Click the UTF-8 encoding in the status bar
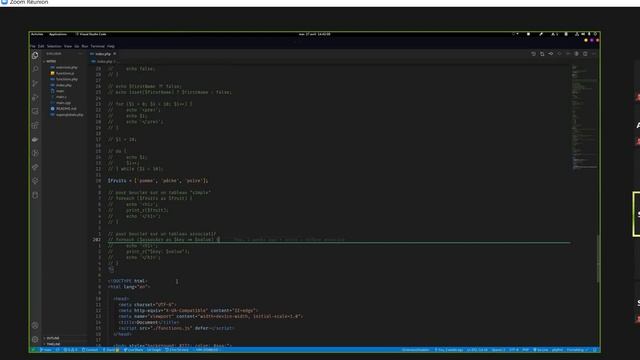 (514, 350)
